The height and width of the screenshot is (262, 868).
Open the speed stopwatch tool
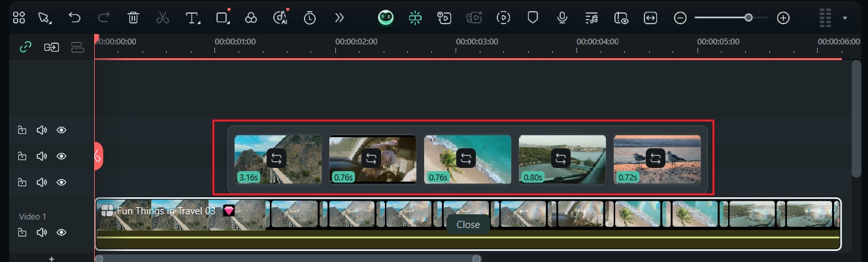click(310, 18)
